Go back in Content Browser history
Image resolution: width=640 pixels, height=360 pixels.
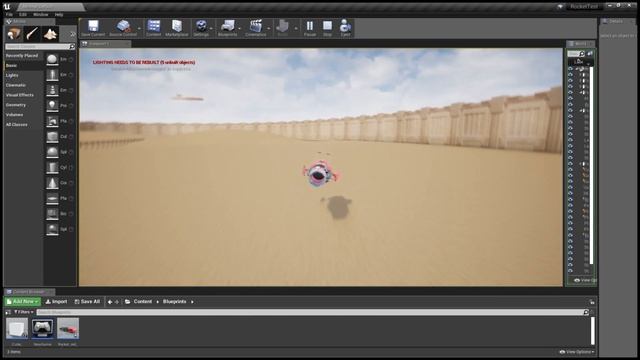[x=109, y=302]
